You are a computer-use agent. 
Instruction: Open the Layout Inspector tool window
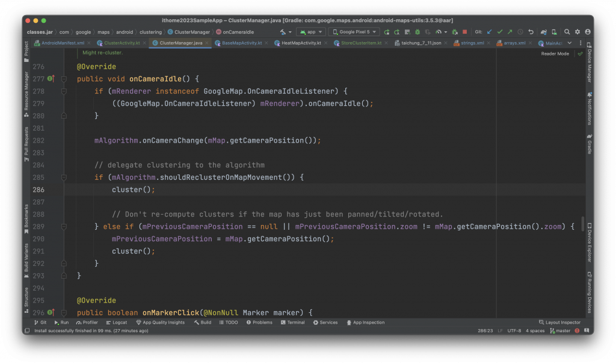(559, 322)
